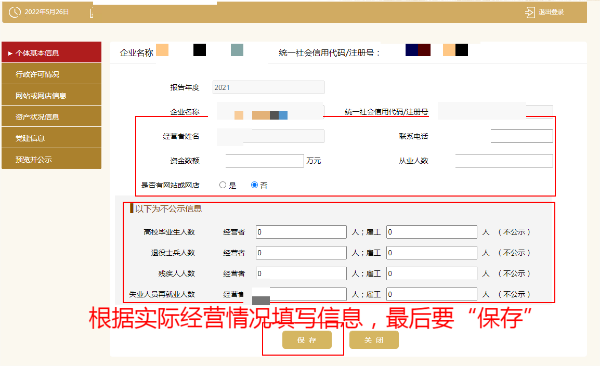
Task: Click the 资金数额 input field
Action: pyautogui.click(x=264, y=161)
